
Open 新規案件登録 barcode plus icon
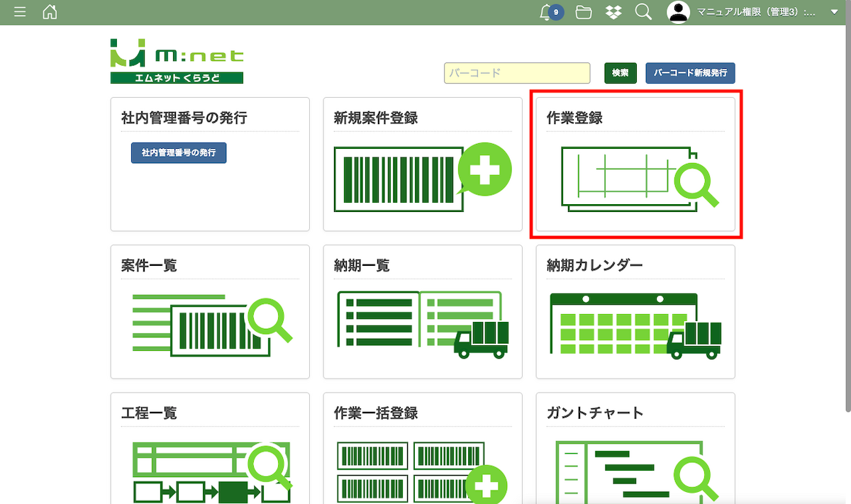(x=422, y=178)
